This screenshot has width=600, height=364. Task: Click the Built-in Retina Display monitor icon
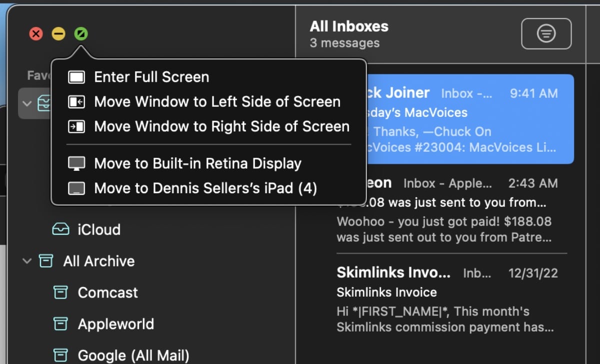point(77,163)
